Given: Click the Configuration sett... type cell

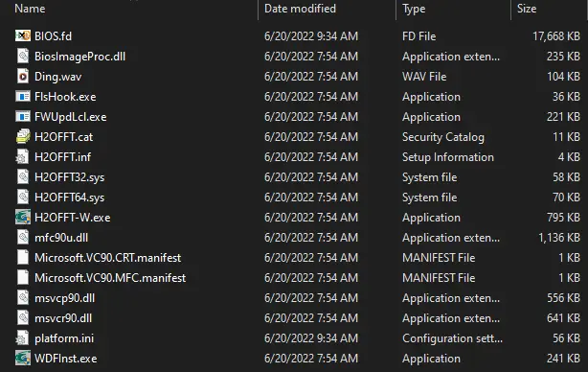Looking at the screenshot, I should click(x=452, y=338).
